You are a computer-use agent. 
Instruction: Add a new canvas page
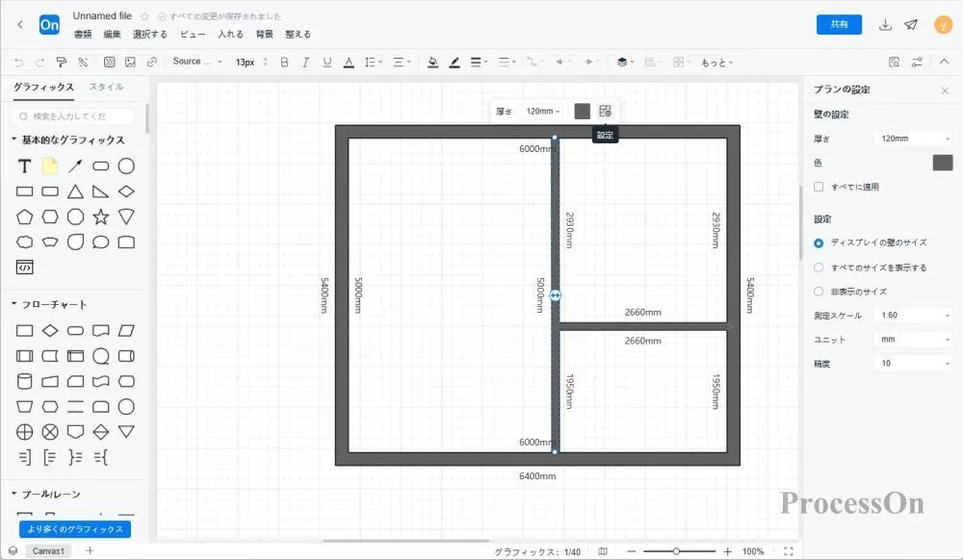pyautogui.click(x=90, y=550)
